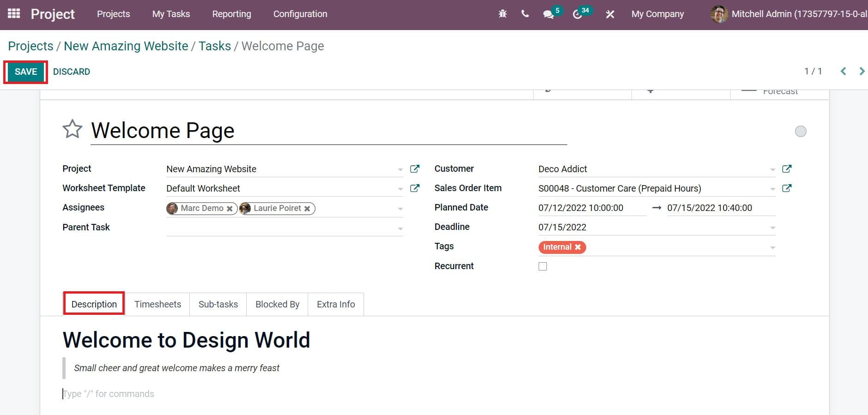Remove Marc Demo from assignees
868x415 pixels.
(230, 209)
